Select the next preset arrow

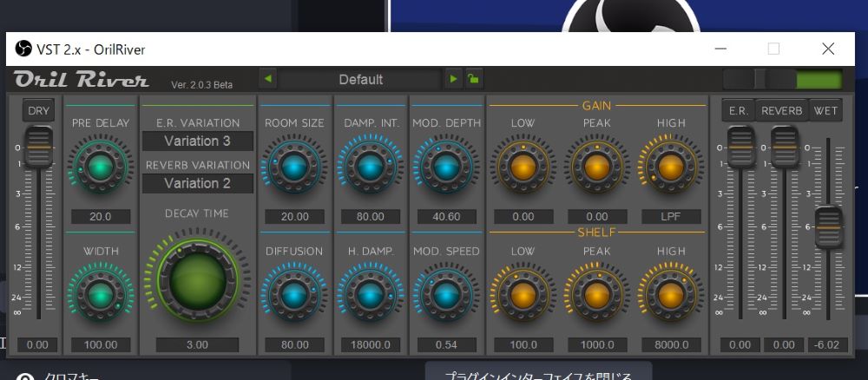pos(453,79)
